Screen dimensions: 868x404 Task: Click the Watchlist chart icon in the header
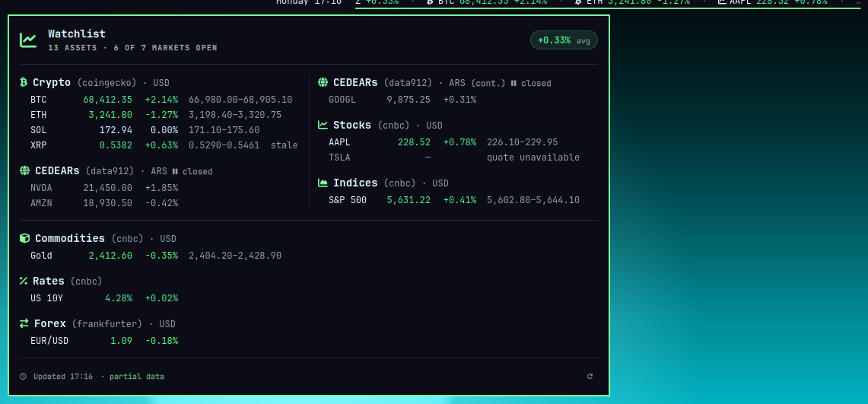pyautogui.click(x=28, y=40)
